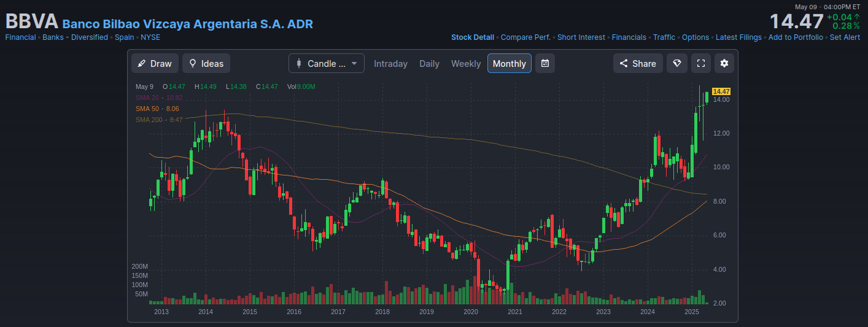Switch to Daily timeframe
Image resolution: width=868 pixels, height=327 pixels.
point(429,63)
